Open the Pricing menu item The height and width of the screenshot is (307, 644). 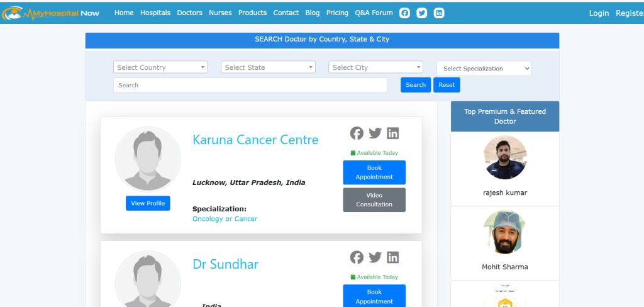coord(337,13)
